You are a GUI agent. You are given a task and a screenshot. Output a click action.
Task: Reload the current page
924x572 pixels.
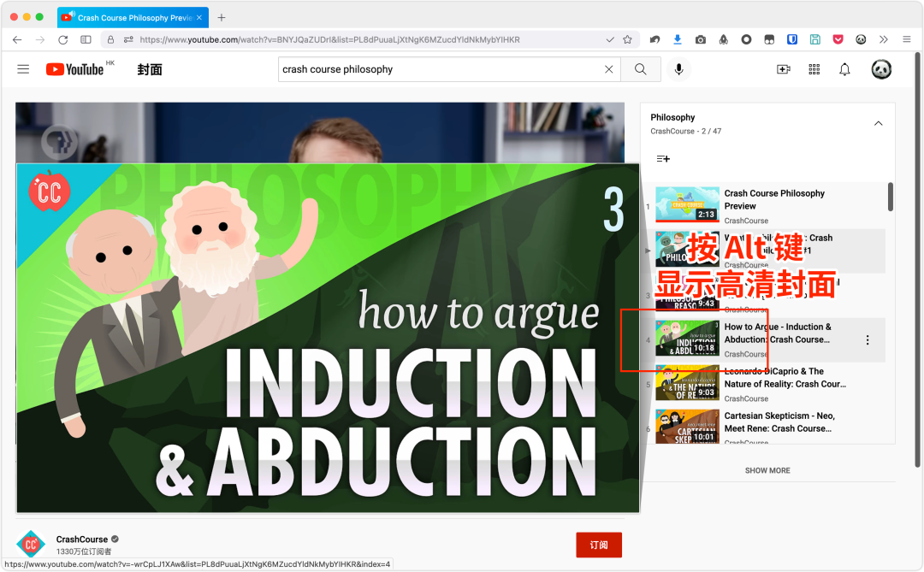[x=62, y=39]
